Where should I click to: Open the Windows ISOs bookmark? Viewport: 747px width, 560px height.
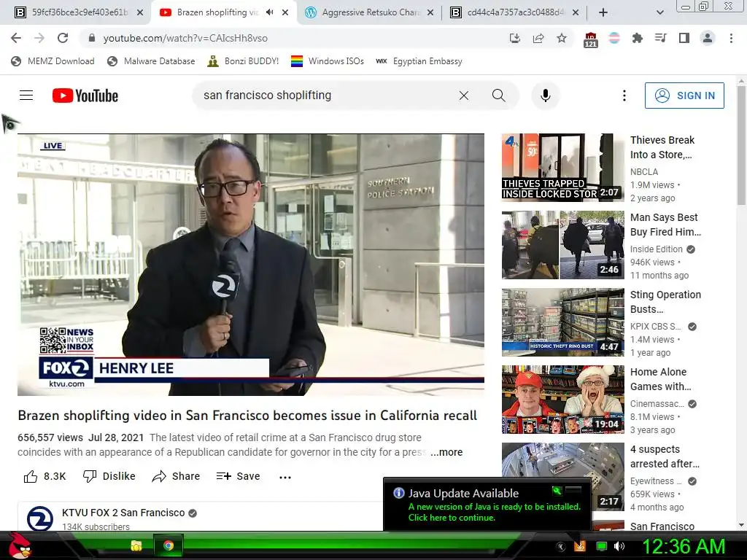[x=328, y=61]
